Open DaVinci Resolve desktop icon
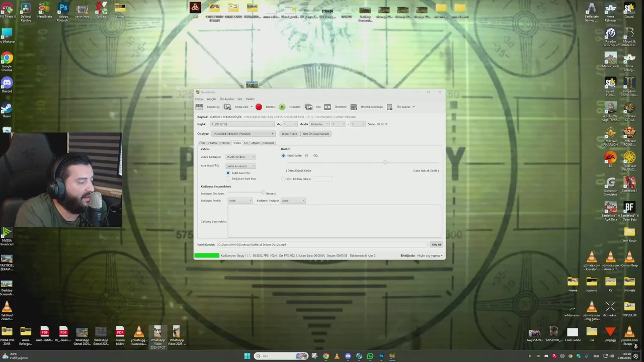Viewport: 644px width, 362px height. [x=26, y=11]
